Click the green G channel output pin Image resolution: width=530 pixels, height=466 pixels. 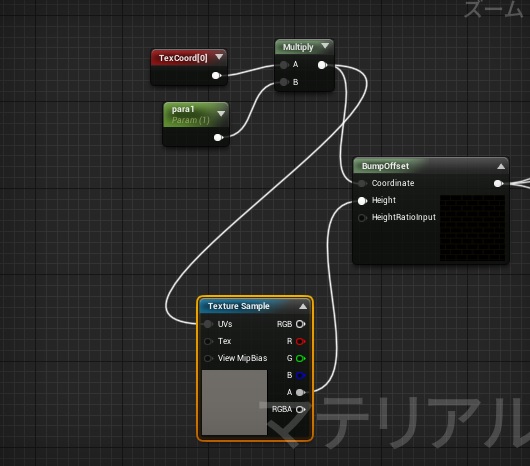coord(300,358)
